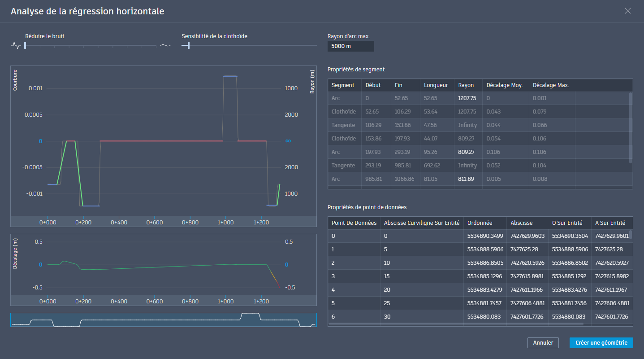Click the 1+200 station label on Décalage graph

261,302
